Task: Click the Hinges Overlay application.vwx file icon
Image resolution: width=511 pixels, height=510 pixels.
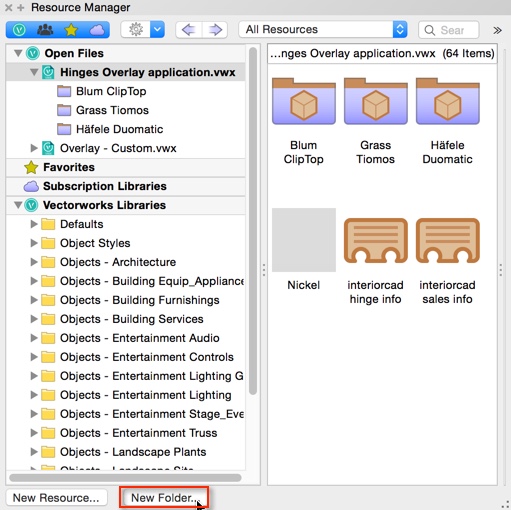Action: (x=48, y=72)
